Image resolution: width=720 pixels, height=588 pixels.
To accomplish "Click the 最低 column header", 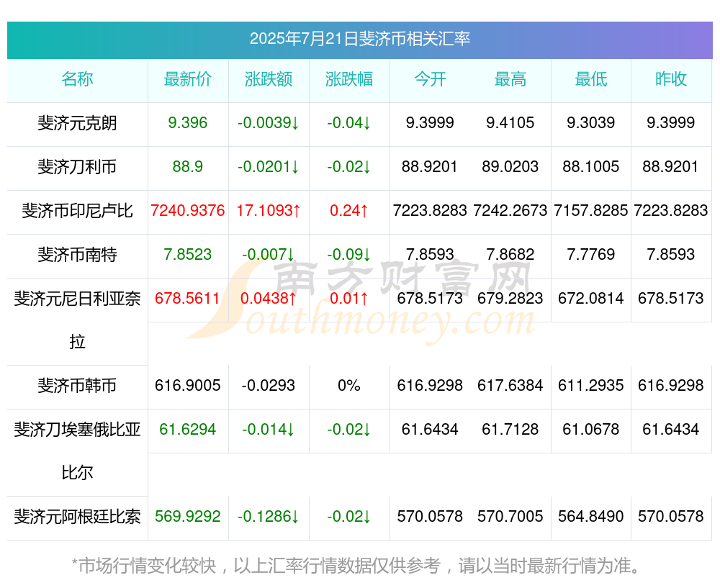I will [591, 79].
